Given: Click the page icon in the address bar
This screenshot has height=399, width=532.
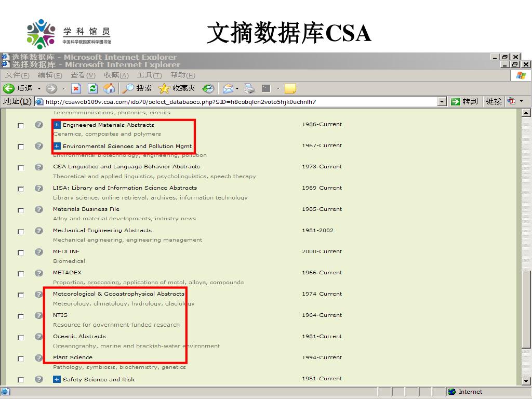Looking at the screenshot, I should click(x=39, y=102).
